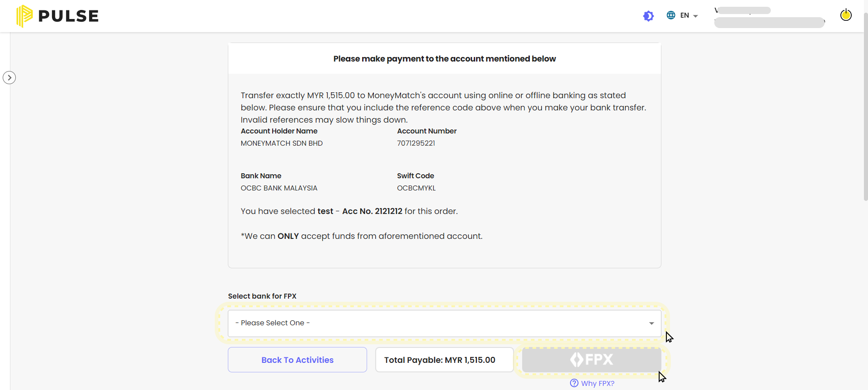Click Back To Activities button
Screen dimensions: 868x390
click(x=297, y=360)
